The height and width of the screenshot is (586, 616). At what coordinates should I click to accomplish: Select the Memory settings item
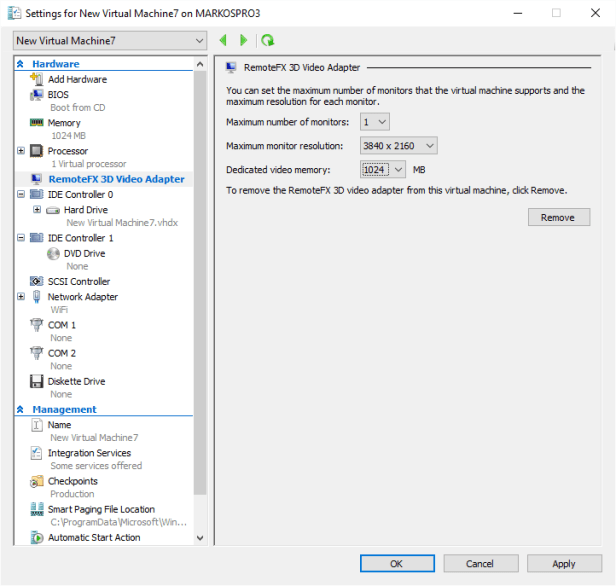click(x=64, y=122)
